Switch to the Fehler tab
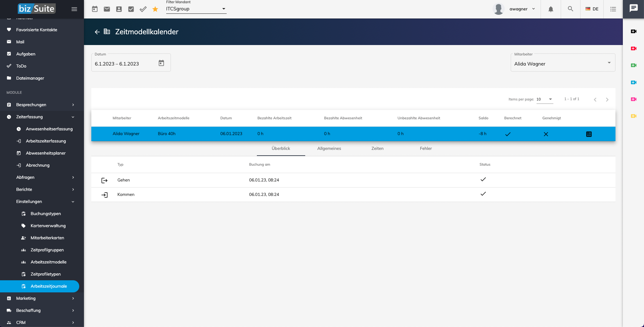The width and height of the screenshot is (644, 327). click(x=425, y=149)
